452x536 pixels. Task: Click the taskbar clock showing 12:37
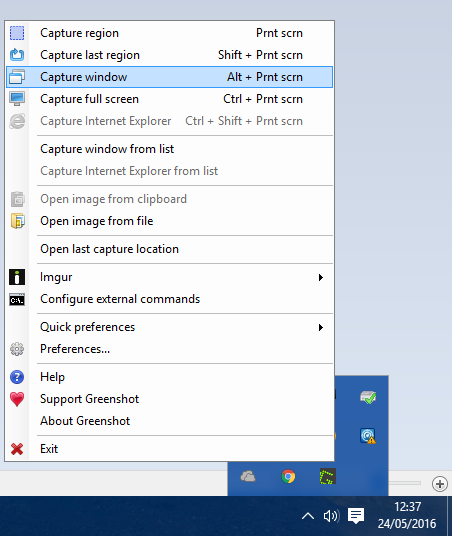pyautogui.click(x=407, y=515)
